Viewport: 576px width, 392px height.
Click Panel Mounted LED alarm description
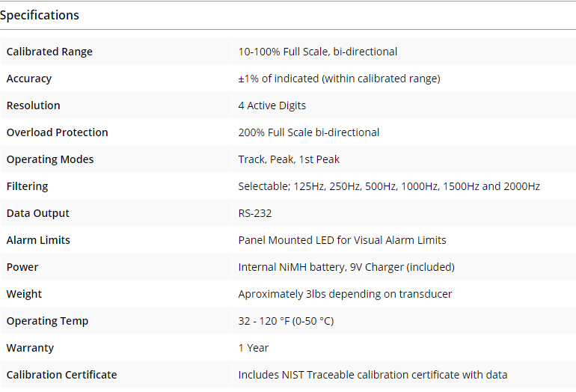[342, 240]
